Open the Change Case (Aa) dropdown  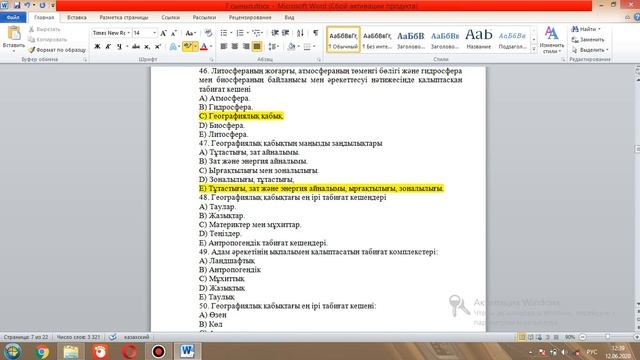pos(190,33)
